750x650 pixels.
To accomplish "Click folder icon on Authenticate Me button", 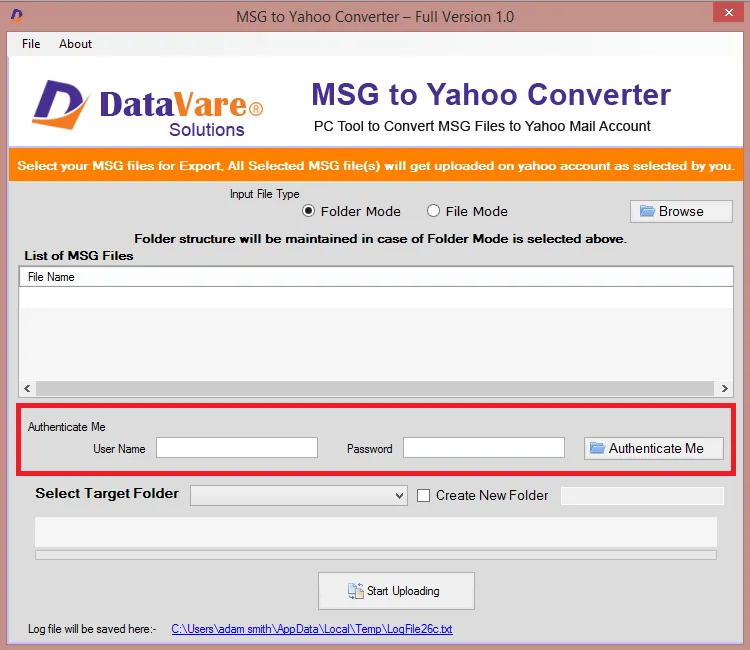I will [597, 448].
